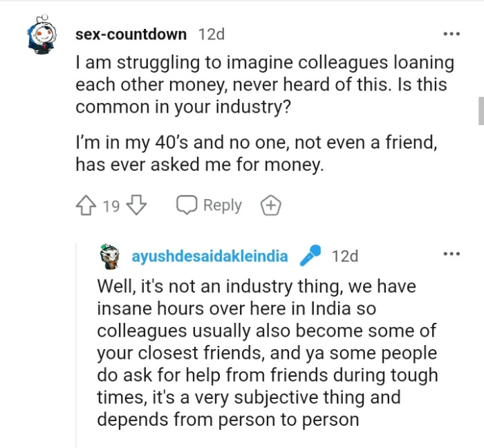Viewport: 484px width, 448px height.
Task: Click the blue OP microphone icon
Action: pos(311,256)
